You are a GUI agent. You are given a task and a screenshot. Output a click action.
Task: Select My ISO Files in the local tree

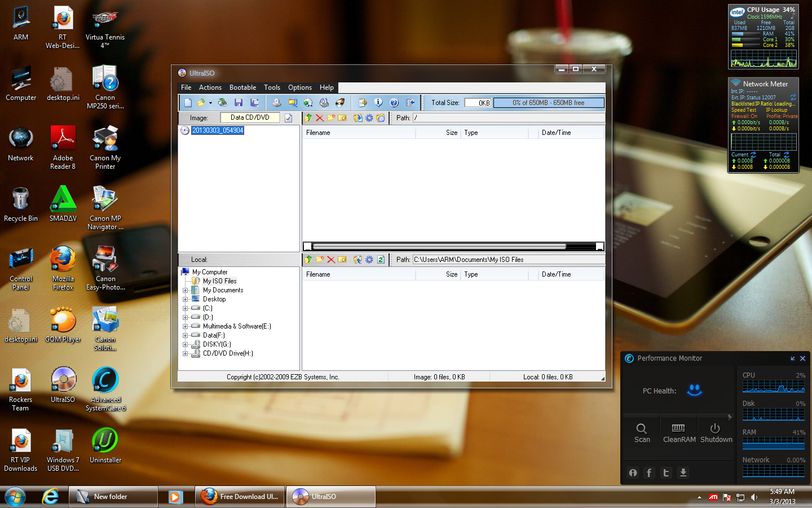(x=219, y=281)
